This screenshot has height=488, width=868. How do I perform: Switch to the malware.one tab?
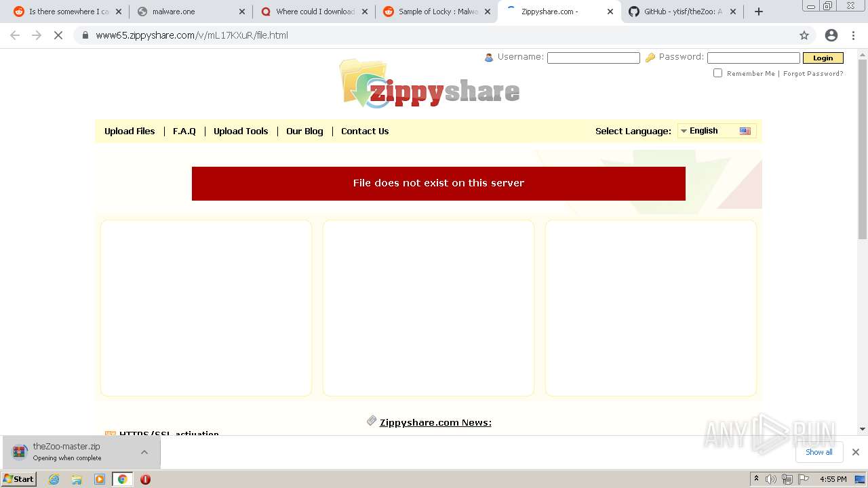tap(191, 12)
